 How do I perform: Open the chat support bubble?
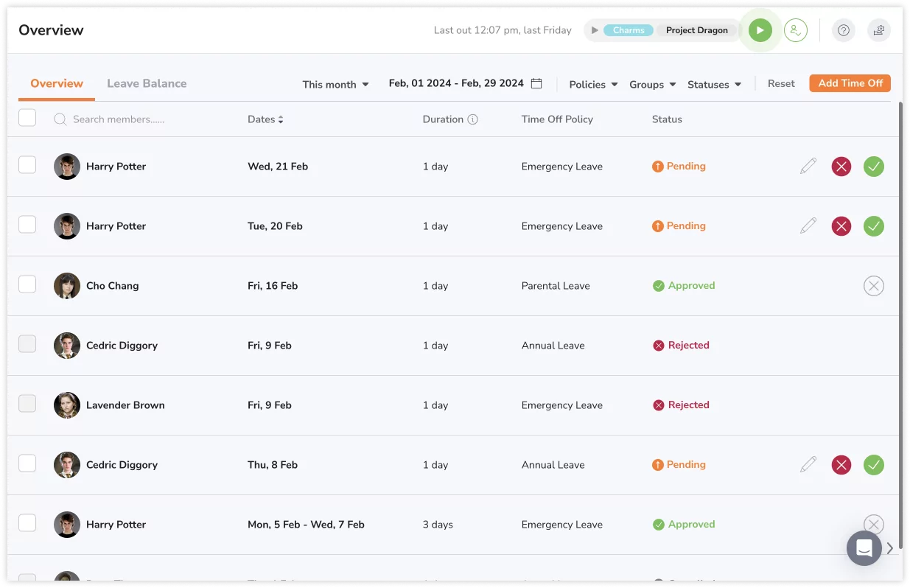click(864, 548)
